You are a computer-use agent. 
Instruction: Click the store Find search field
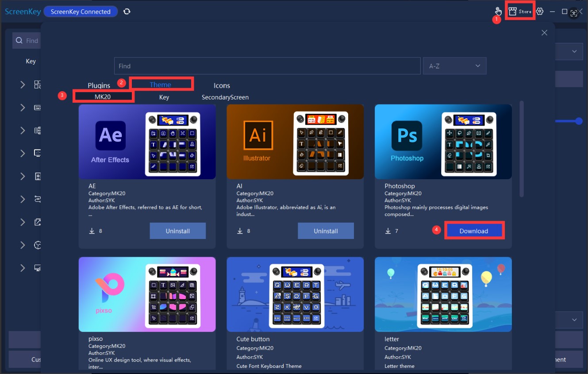[x=267, y=66]
